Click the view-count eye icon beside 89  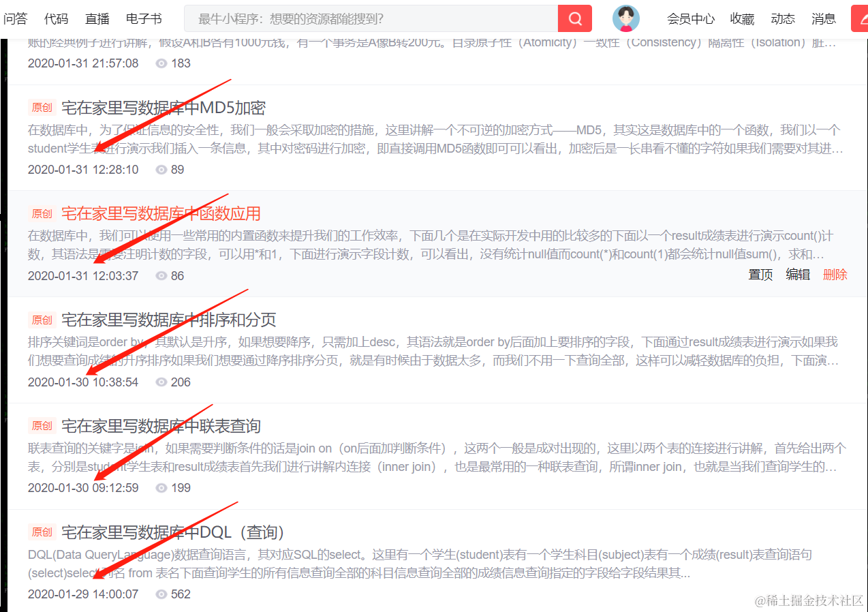tap(161, 170)
